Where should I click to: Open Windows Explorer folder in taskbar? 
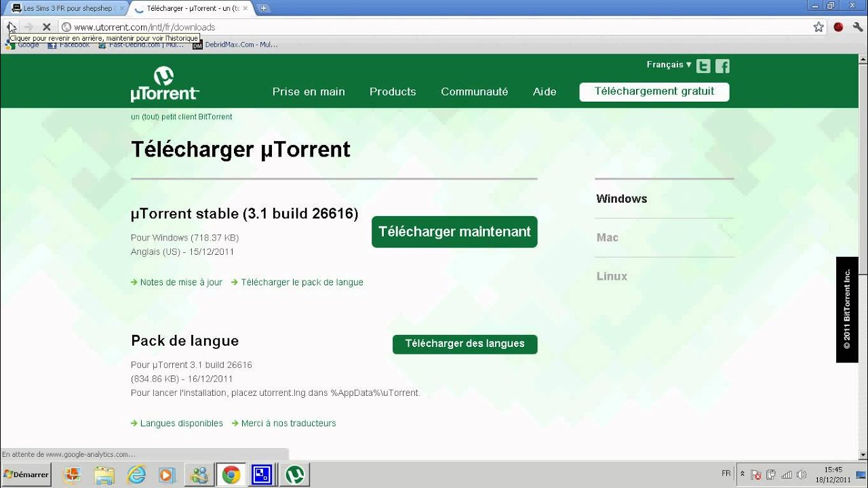pyautogui.click(x=104, y=474)
